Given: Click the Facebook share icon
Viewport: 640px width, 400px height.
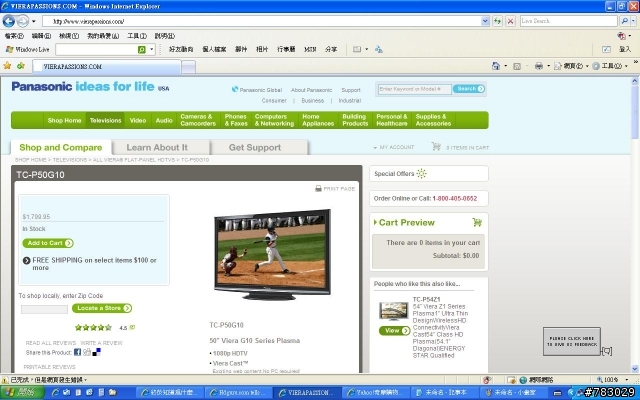Looking at the screenshot, I should [77, 352].
